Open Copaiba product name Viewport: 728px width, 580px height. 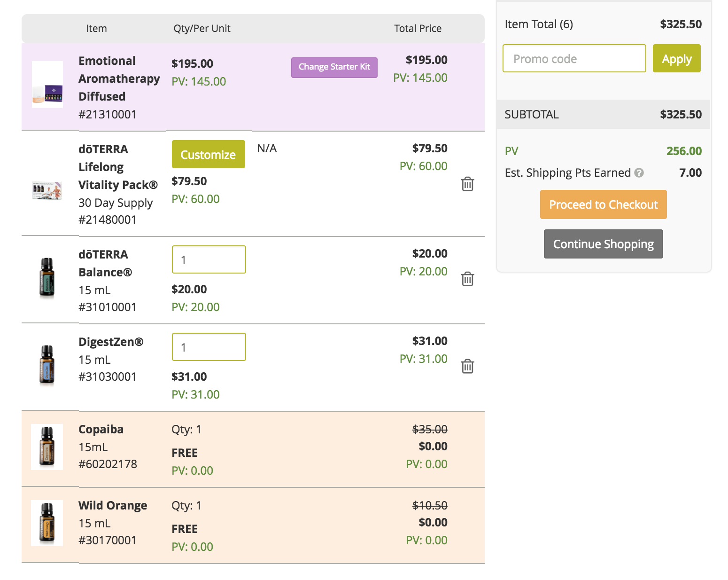coord(101,429)
